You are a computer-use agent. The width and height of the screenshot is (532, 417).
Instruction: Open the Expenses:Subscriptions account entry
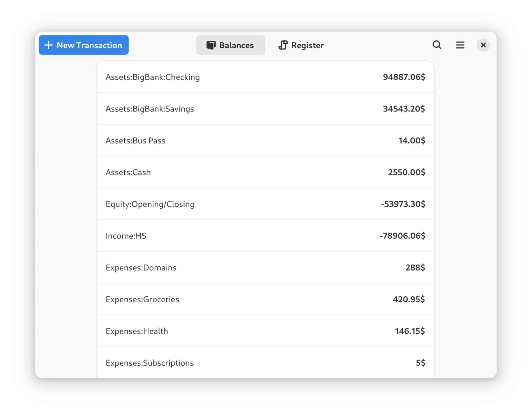265,363
